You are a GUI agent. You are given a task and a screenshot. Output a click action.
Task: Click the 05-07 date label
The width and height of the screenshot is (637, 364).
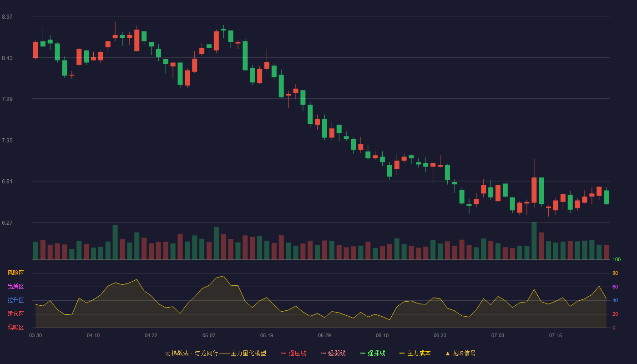tap(209, 335)
